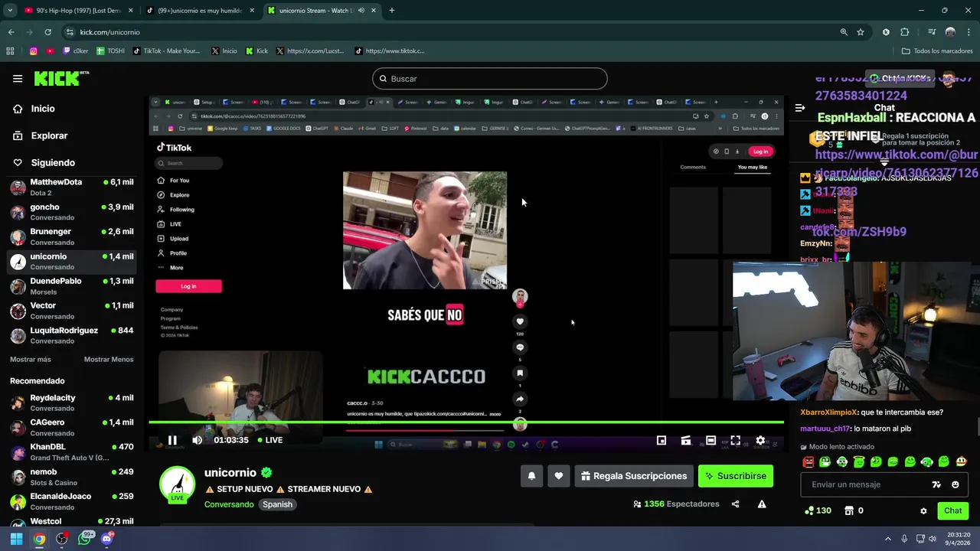Image resolution: width=980 pixels, height=551 pixels.
Task: Enter fullscreen mode
Action: pos(735,440)
